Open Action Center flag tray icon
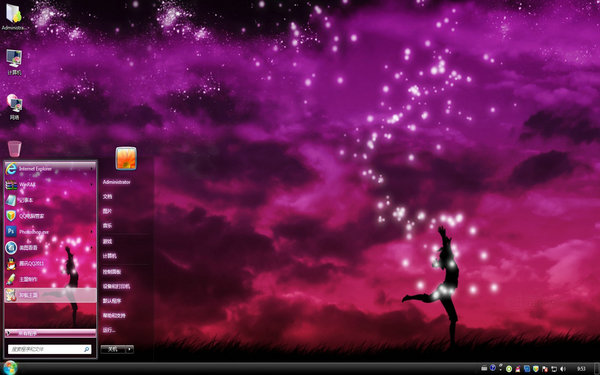The height and width of the screenshot is (375, 600). pyautogui.click(x=545, y=369)
